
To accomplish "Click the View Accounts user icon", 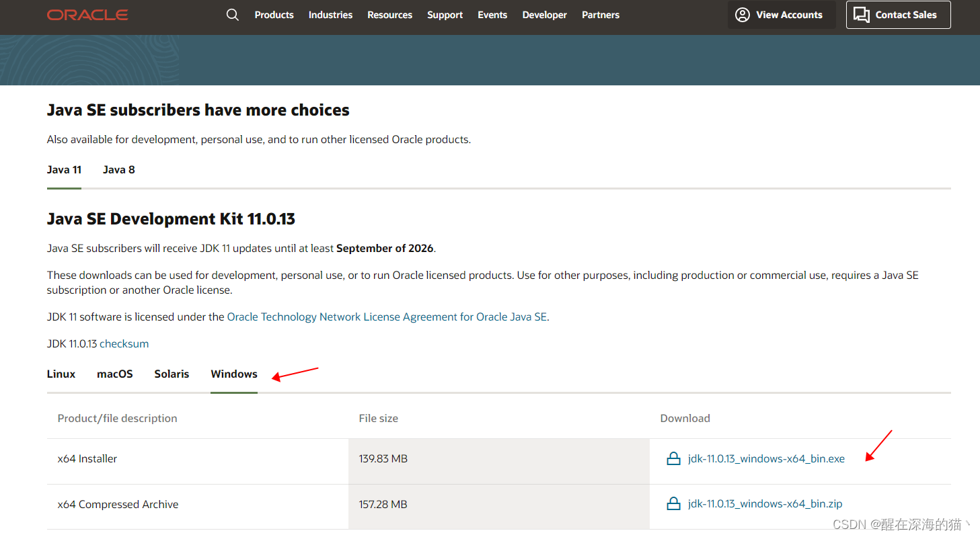I will (743, 15).
